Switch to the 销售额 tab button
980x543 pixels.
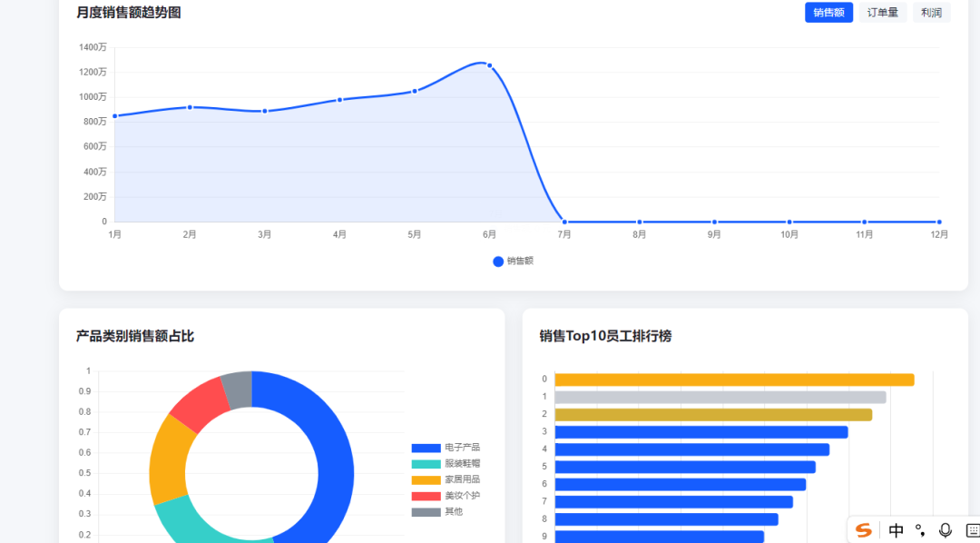tap(828, 13)
